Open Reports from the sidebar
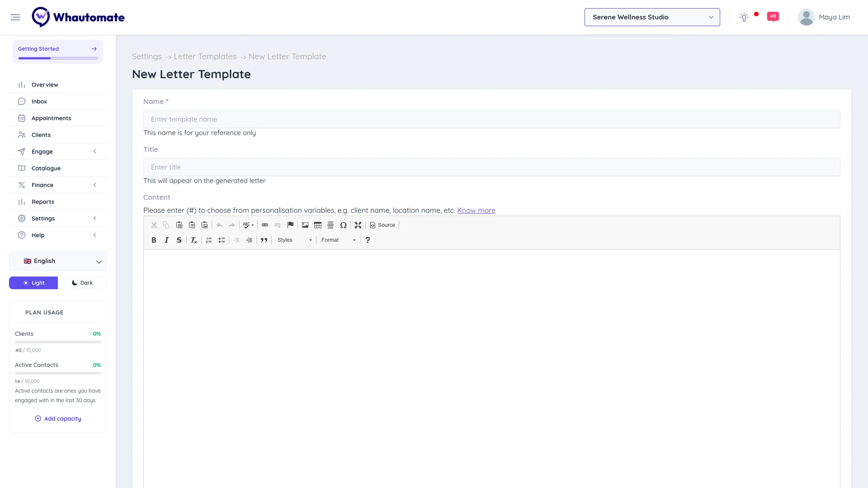The width and height of the screenshot is (868, 488). [x=58, y=202]
